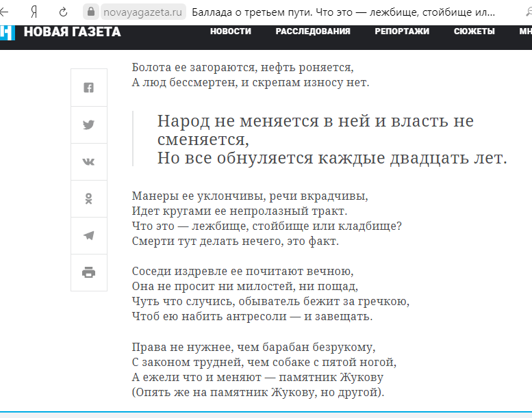This screenshot has width=532, height=418.
Task: Open the Расследования section
Action: click(x=313, y=31)
